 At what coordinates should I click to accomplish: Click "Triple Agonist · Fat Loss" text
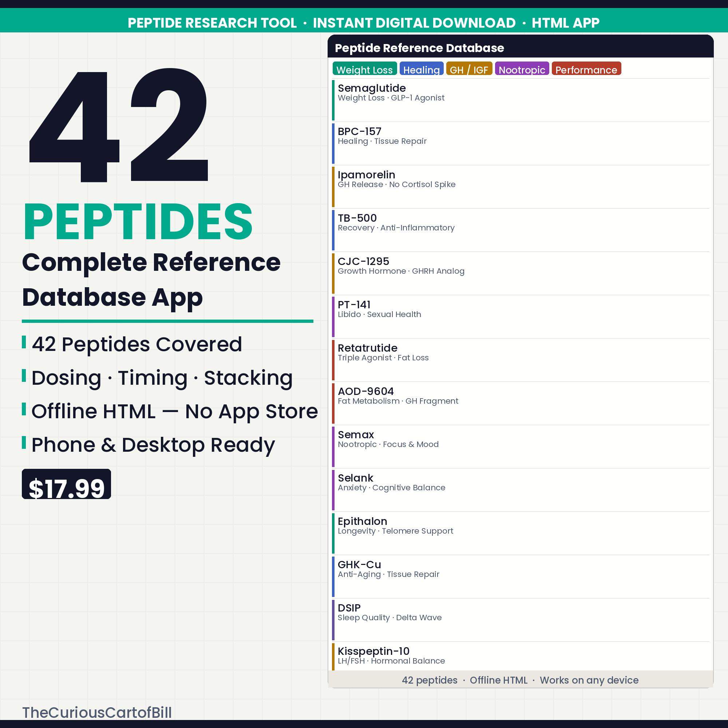[383, 358]
